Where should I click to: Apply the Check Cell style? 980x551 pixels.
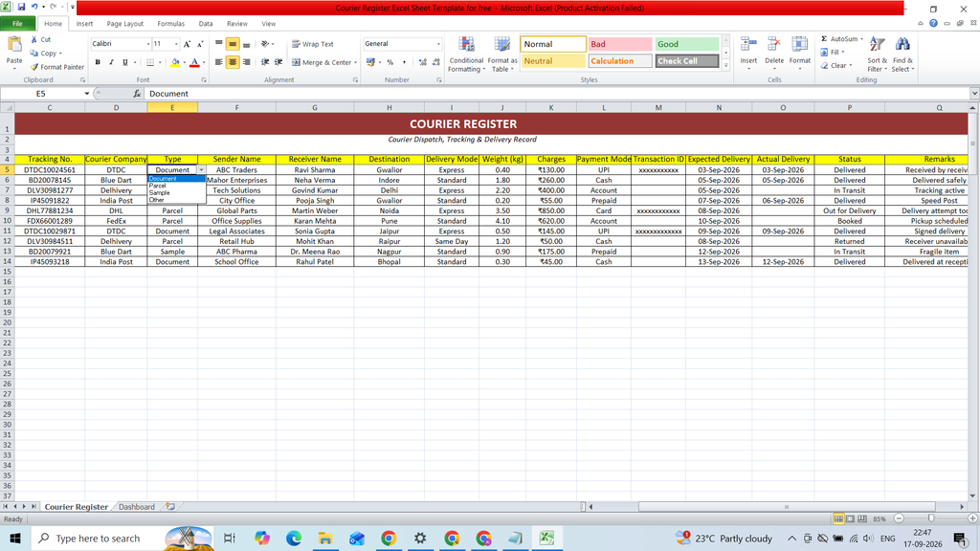point(687,61)
